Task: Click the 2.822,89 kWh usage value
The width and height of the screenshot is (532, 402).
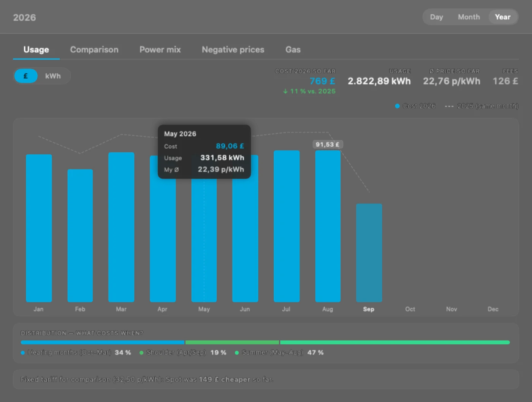Action: (379, 81)
